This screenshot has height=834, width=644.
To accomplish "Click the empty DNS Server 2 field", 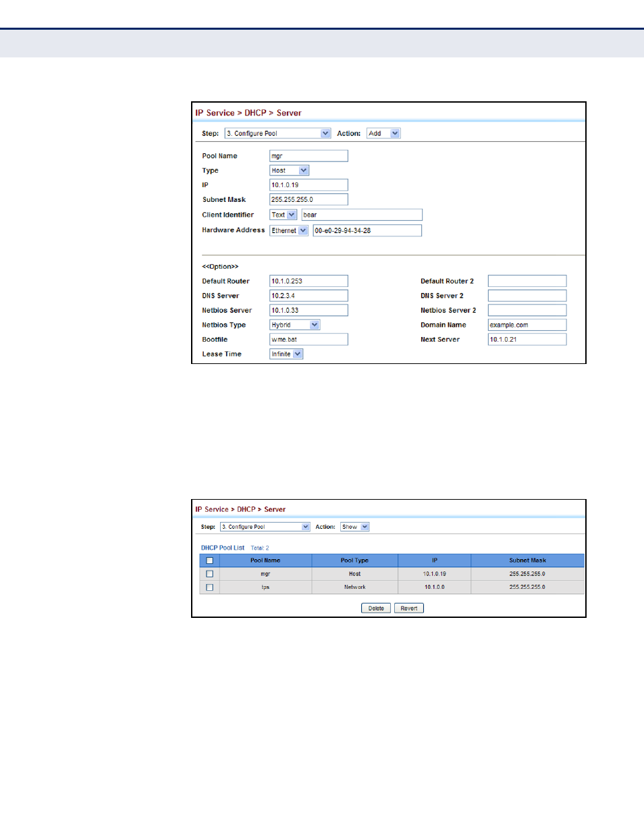I will 527,296.
